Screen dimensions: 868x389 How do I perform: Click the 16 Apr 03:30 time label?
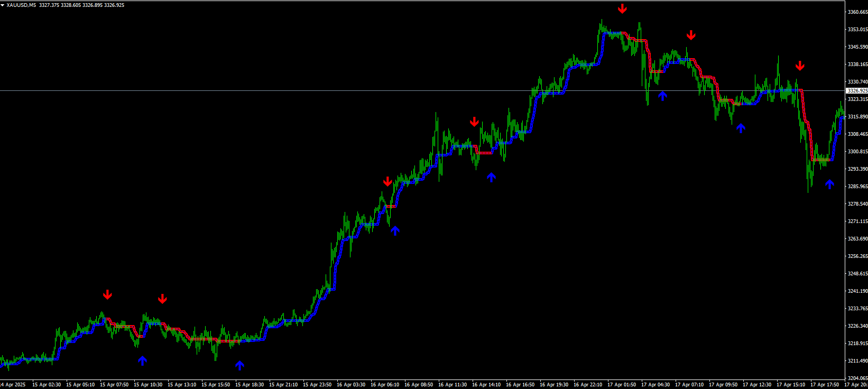coord(351,385)
